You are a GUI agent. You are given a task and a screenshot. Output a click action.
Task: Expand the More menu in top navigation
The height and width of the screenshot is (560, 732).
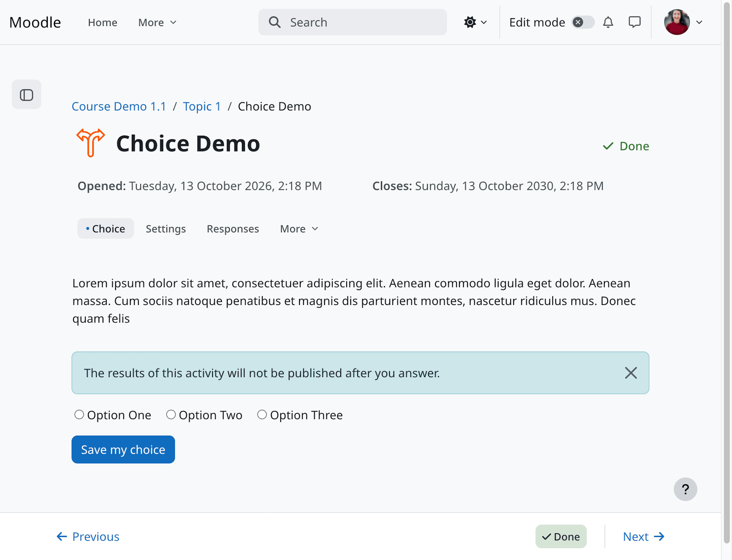point(157,23)
